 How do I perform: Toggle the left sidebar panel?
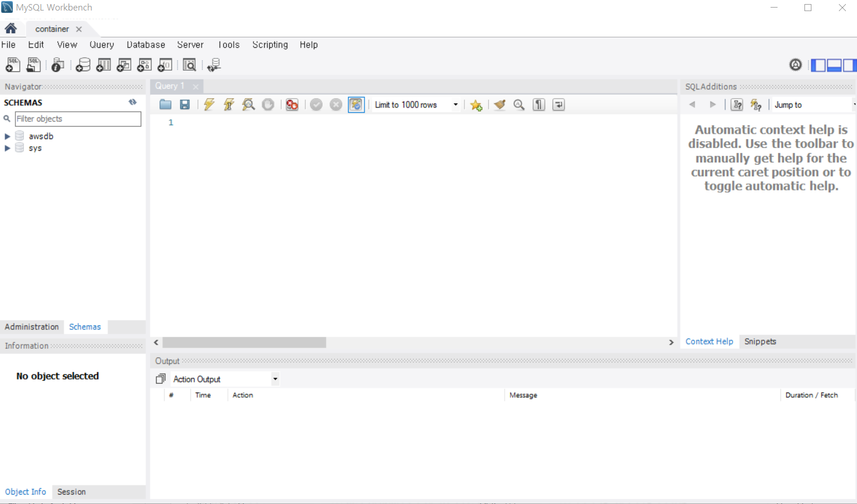tap(819, 65)
